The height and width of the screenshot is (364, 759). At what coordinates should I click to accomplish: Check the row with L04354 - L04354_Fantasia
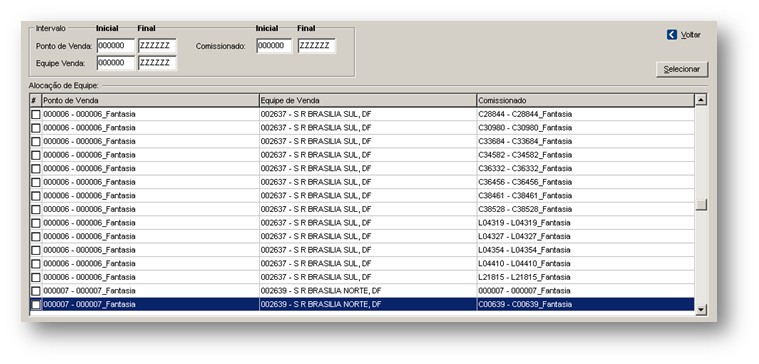coord(36,250)
